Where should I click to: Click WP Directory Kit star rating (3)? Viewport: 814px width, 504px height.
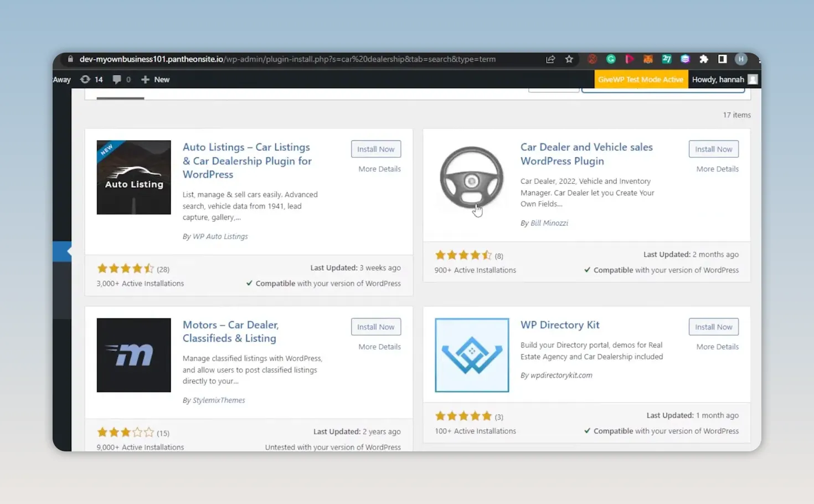click(x=469, y=416)
